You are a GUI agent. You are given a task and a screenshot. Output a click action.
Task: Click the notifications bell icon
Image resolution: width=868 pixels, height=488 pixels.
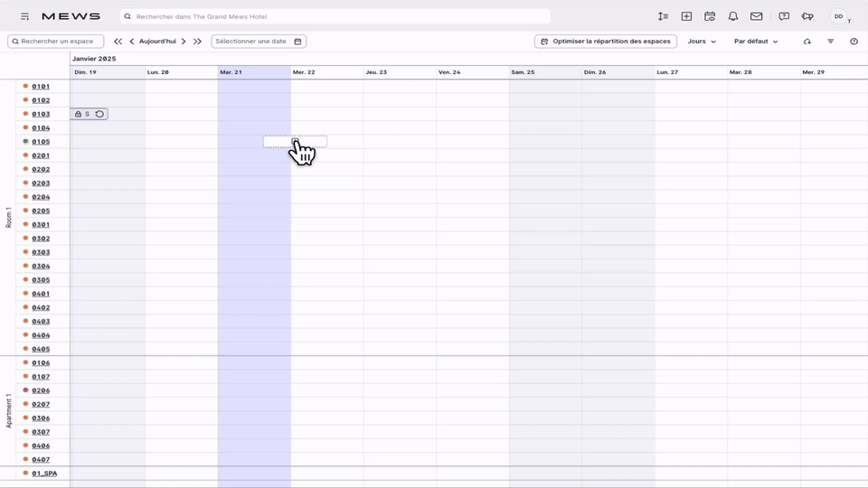tap(733, 16)
